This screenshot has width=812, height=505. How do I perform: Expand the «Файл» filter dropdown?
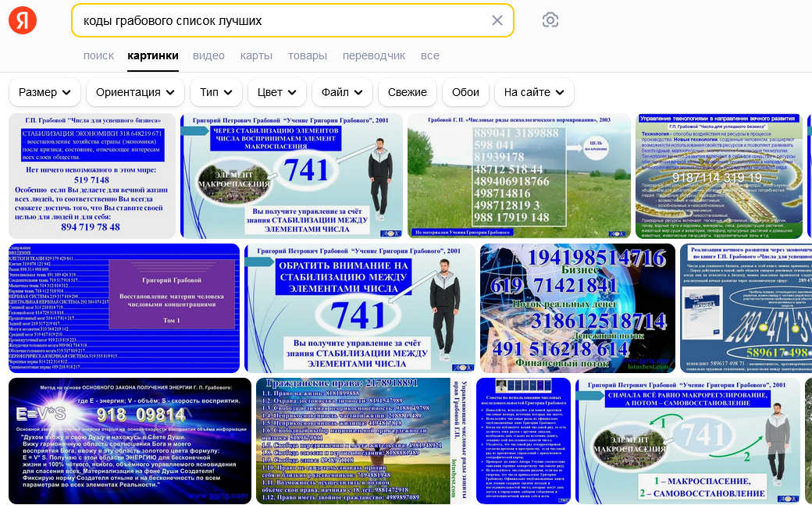tap(342, 92)
